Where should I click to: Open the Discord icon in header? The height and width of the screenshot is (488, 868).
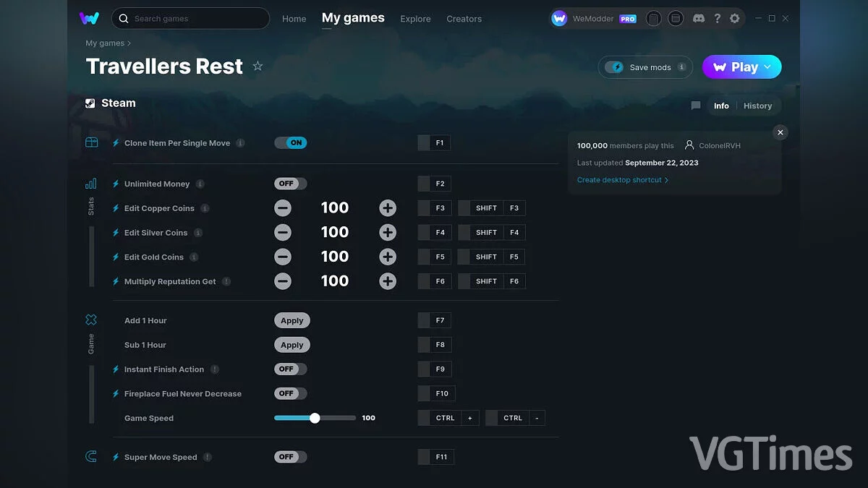coord(699,19)
